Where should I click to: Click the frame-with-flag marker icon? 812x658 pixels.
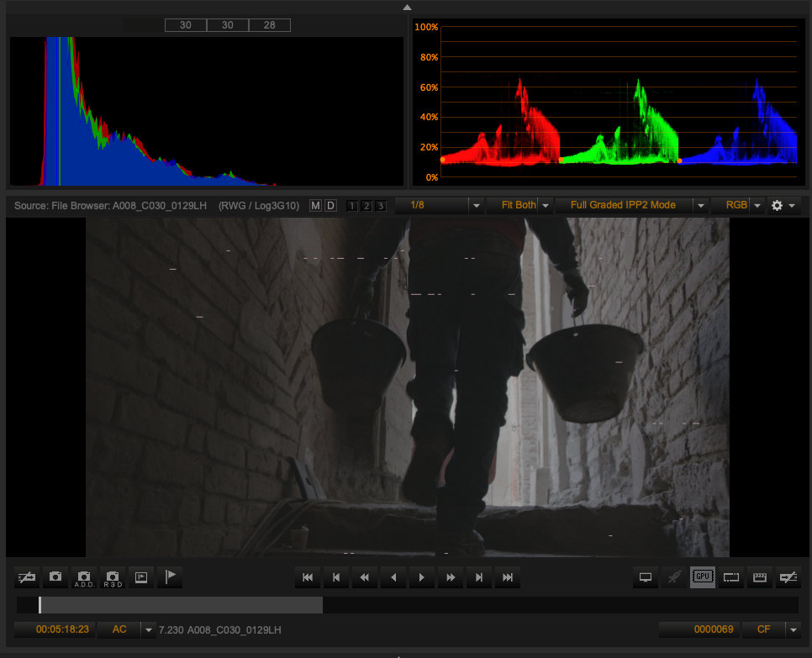141,576
